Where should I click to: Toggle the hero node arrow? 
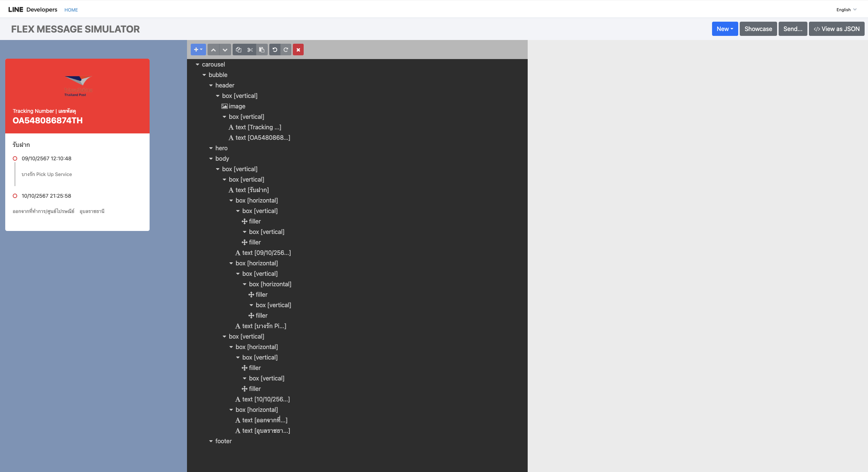point(211,148)
